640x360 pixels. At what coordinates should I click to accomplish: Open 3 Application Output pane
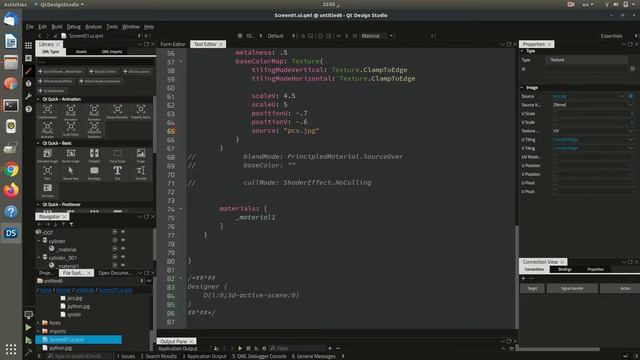pyautogui.click(x=204, y=356)
